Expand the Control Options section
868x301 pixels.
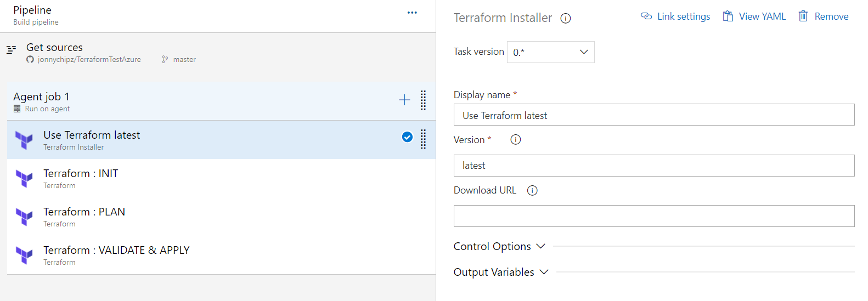click(x=499, y=247)
